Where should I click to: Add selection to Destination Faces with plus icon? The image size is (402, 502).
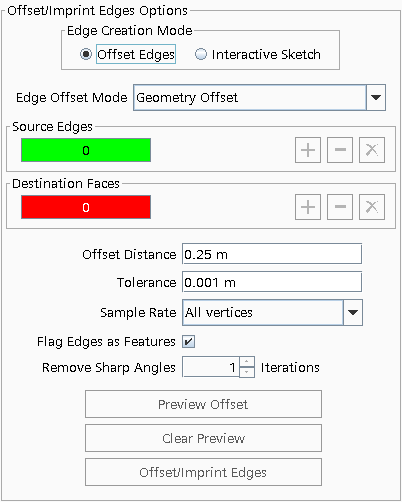click(x=308, y=207)
